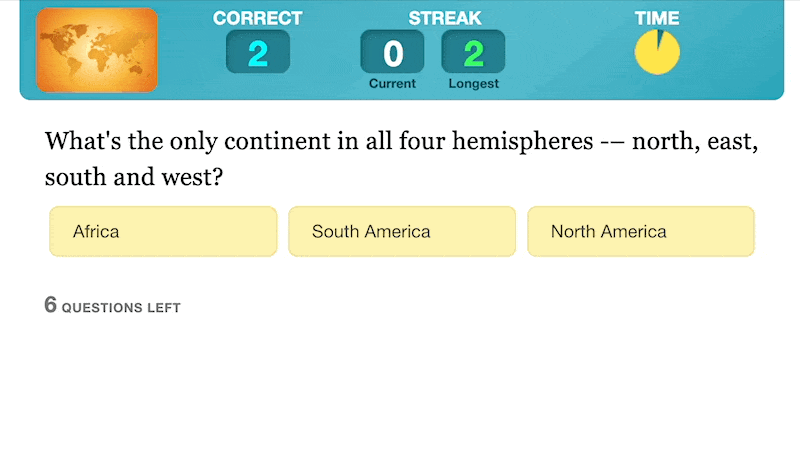Screen dimensions: 800x450
Task: Click the Current caption under streak
Action: tap(392, 84)
